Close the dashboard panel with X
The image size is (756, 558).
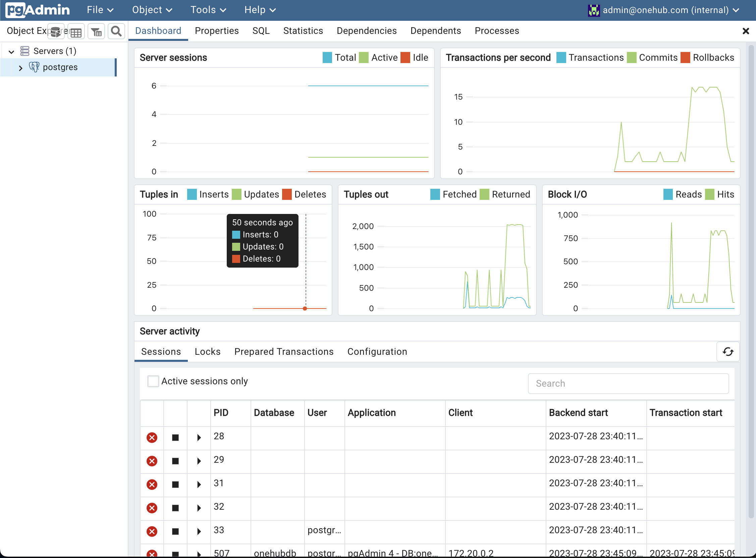[746, 31]
